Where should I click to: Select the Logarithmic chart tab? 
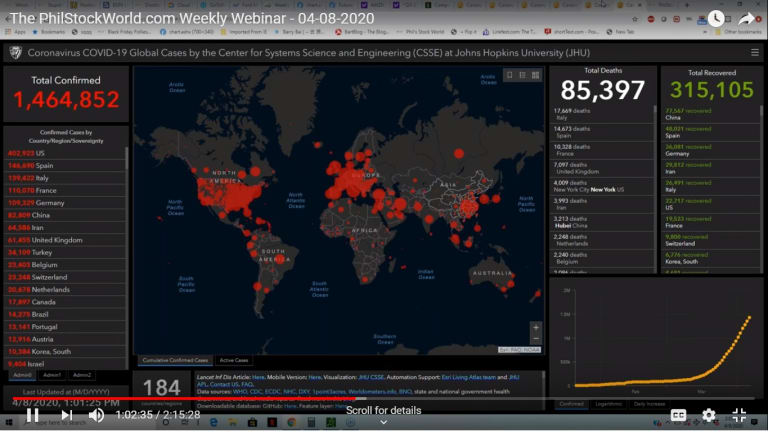click(x=608, y=404)
